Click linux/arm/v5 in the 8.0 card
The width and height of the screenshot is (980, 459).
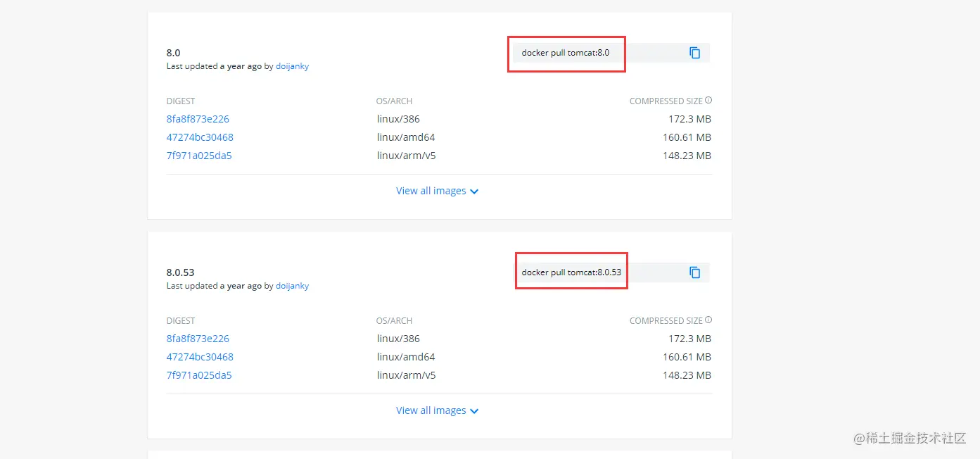406,156
